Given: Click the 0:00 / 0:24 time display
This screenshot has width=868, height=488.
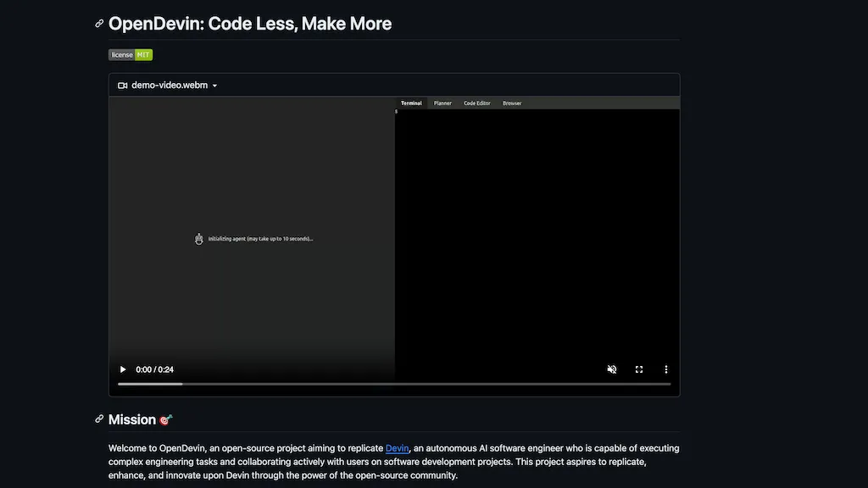Looking at the screenshot, I should pos(154,369).
